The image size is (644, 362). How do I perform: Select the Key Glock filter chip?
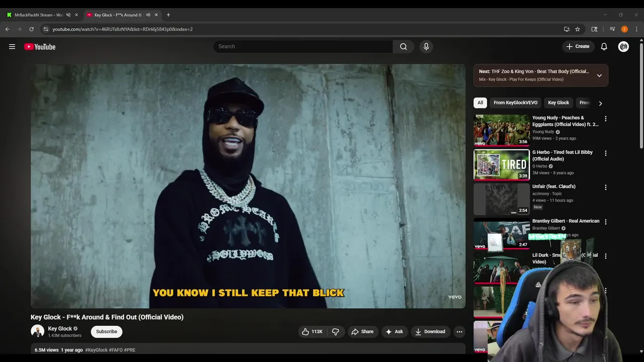[x=558, y=103]
